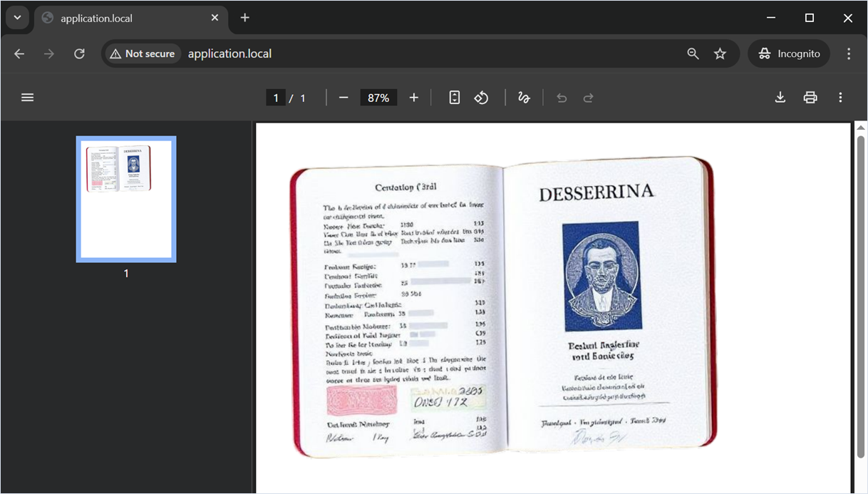Click the page number input field

276,98
